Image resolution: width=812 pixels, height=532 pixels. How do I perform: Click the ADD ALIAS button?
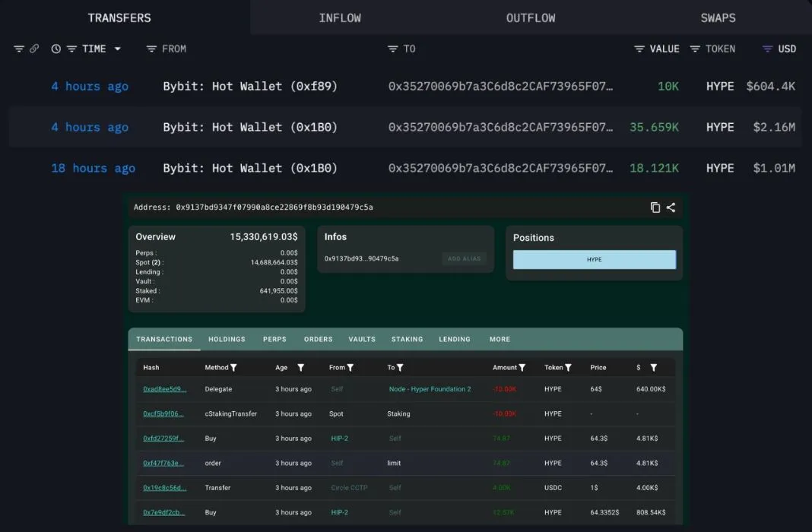click(464, 258)
